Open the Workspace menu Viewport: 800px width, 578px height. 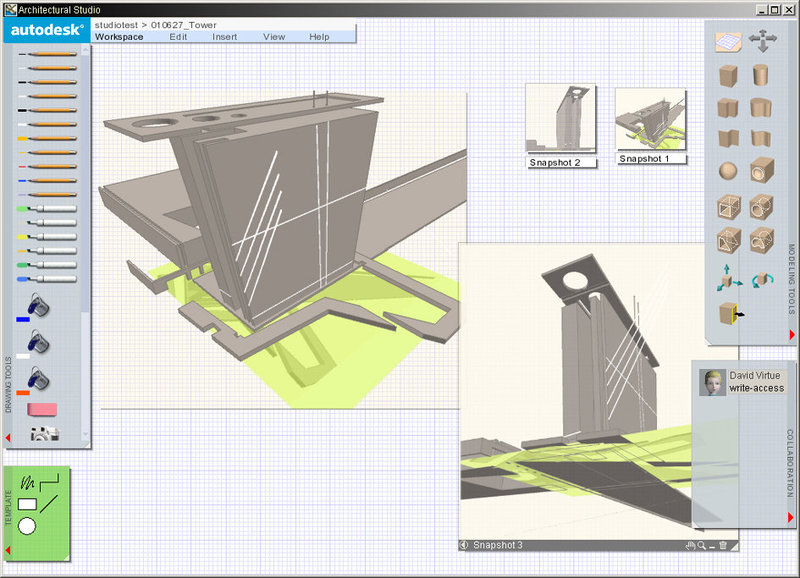[120, 37]
